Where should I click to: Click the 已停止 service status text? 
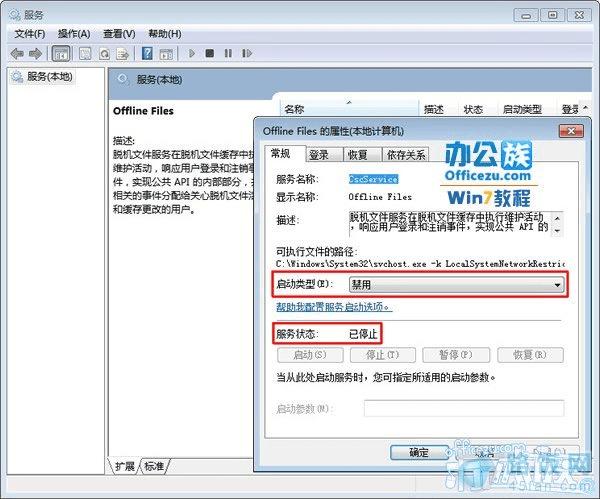pyautogui.click(x=363, y=334)
